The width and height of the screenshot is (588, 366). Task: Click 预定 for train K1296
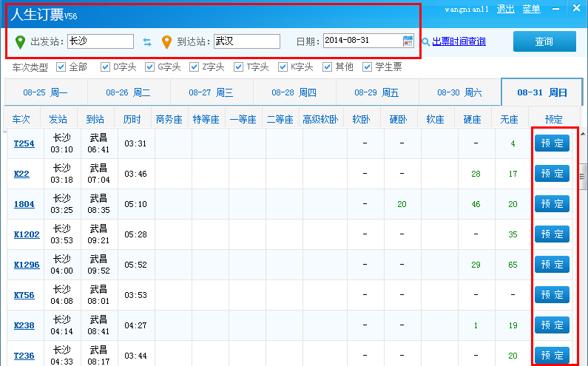click(x=552, y=265)
